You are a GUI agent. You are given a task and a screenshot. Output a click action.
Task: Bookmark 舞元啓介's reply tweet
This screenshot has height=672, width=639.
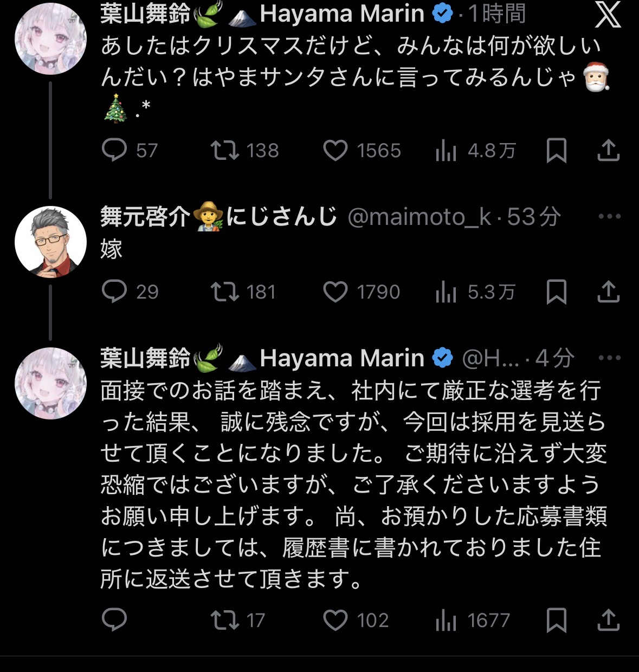(556, 292)
